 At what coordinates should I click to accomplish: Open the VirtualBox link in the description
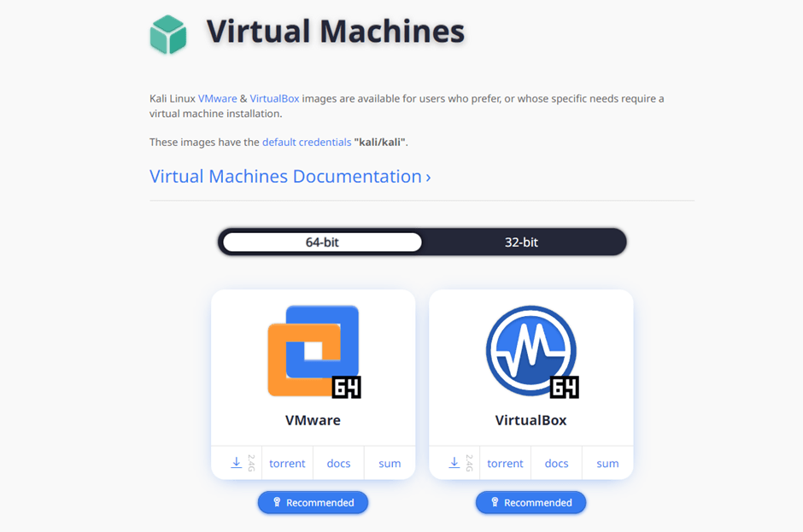pos(274,99)
